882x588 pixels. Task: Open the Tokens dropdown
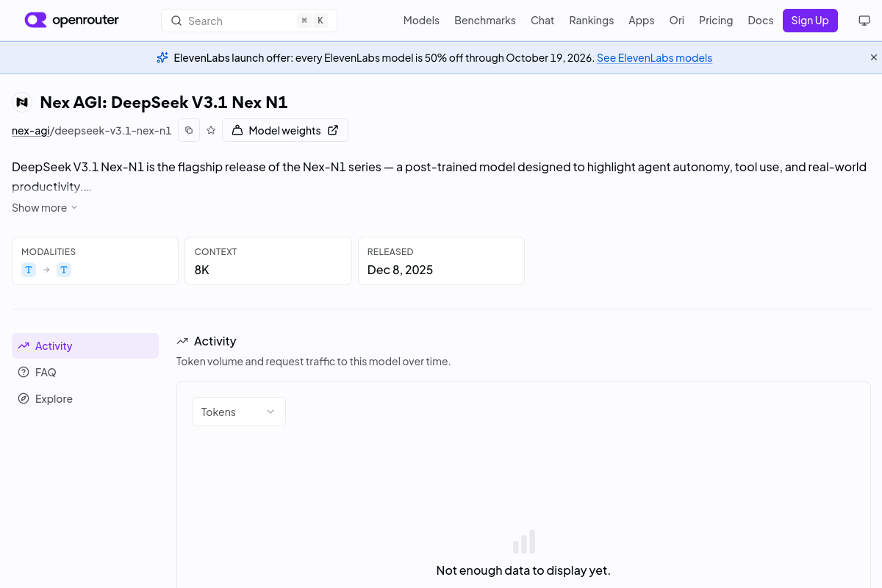point(239,412)
